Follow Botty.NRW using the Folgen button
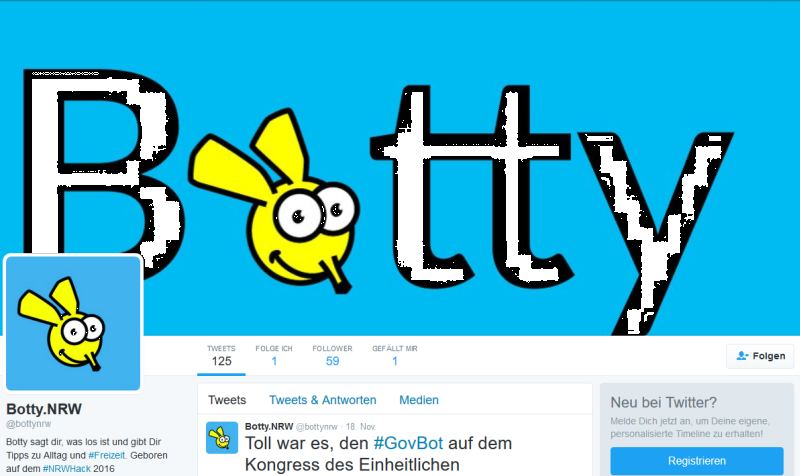 760,356
